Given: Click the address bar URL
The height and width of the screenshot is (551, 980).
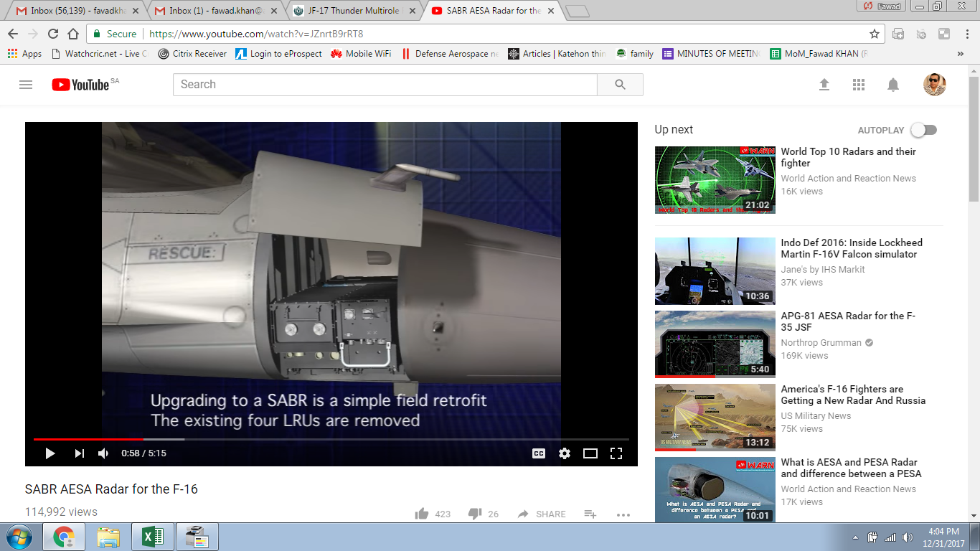Looking at the screenshot, I should (256, 34).
